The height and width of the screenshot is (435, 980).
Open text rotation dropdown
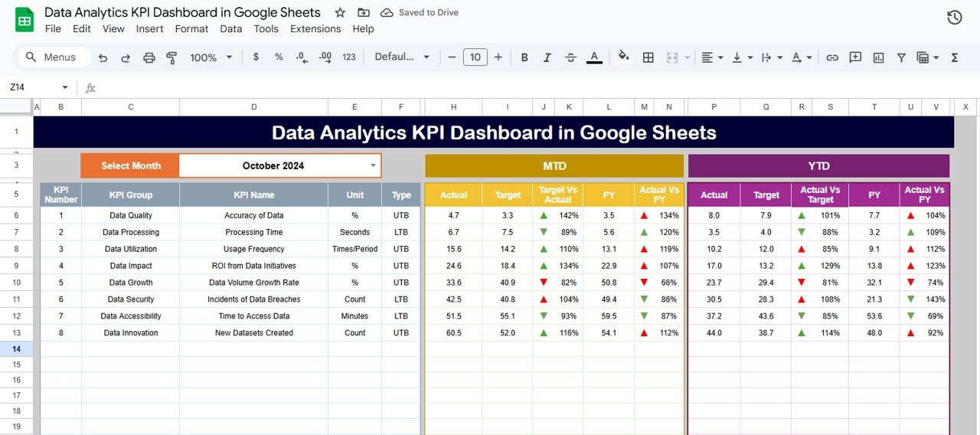(x=802, y=57)
